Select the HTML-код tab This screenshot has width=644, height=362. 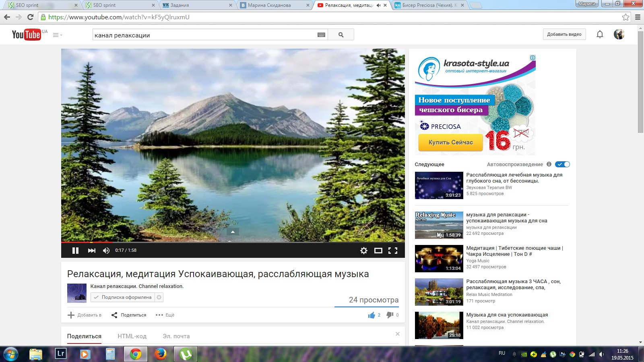pyautogui.click(x=132, y=336)
